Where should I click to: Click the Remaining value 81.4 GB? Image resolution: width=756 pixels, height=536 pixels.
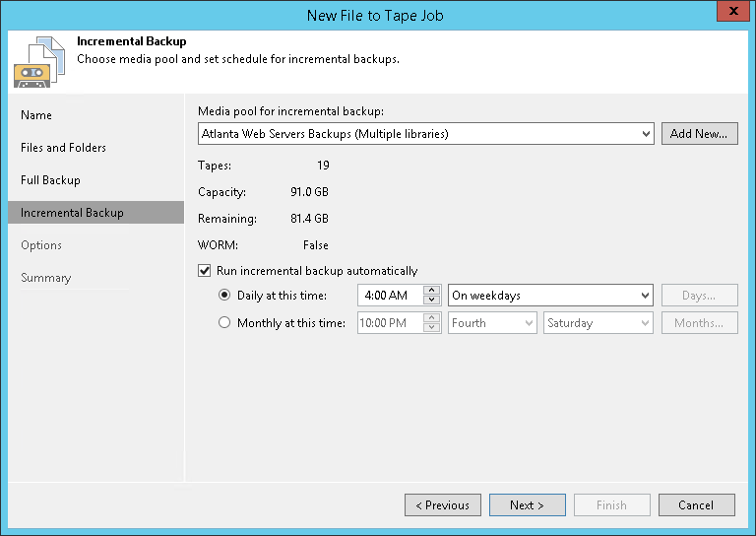309,219
